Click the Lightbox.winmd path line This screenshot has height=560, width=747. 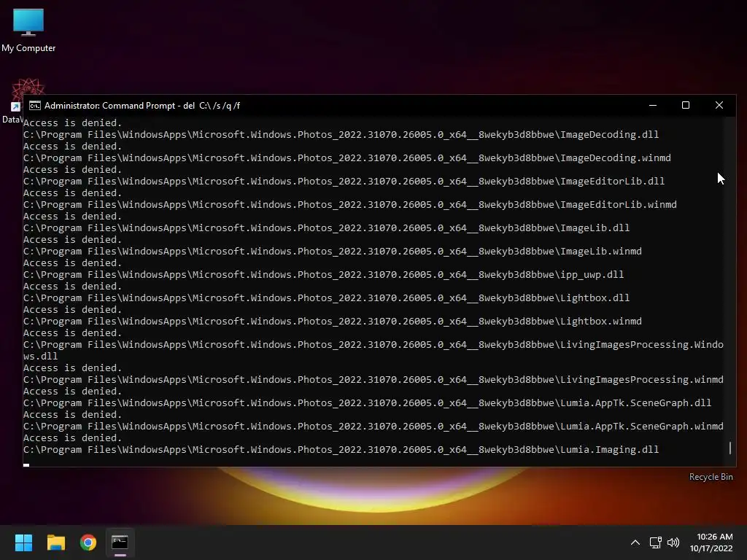(x=333, y=322)
